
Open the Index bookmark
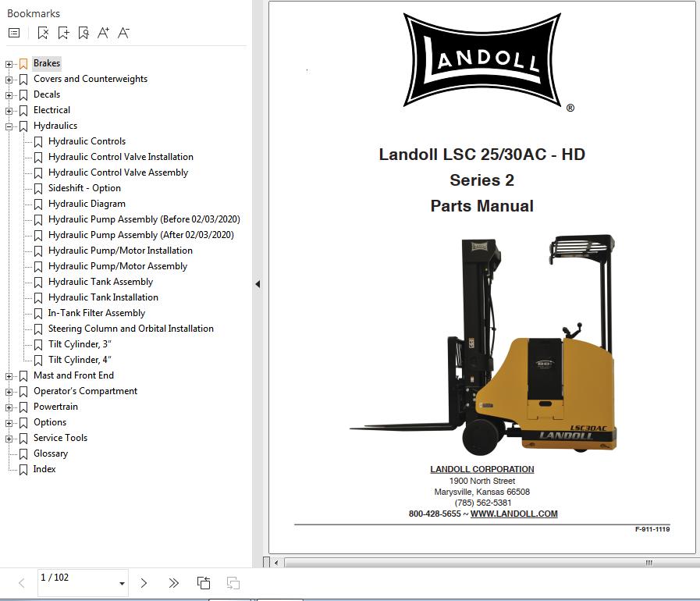click(44, 470)
